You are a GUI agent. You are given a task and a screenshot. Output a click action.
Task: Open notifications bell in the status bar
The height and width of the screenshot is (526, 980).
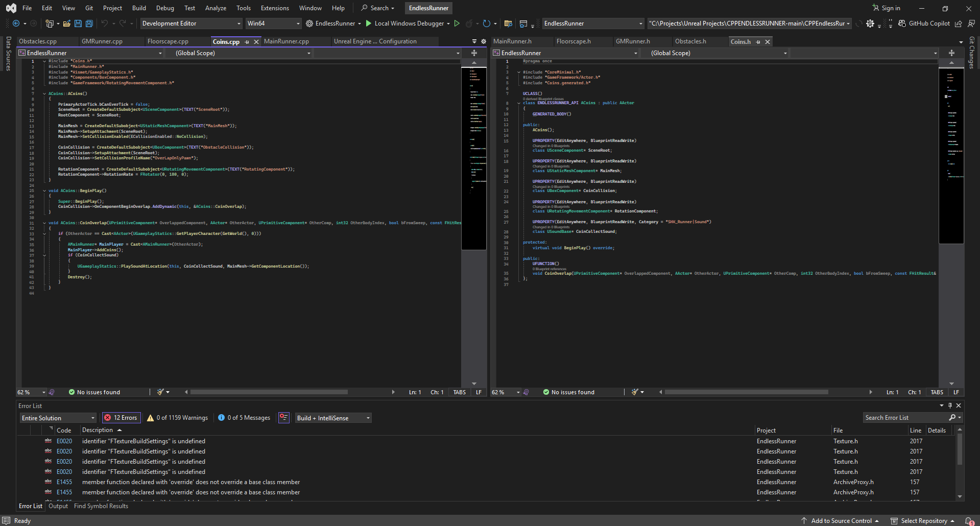coord(969,521)
